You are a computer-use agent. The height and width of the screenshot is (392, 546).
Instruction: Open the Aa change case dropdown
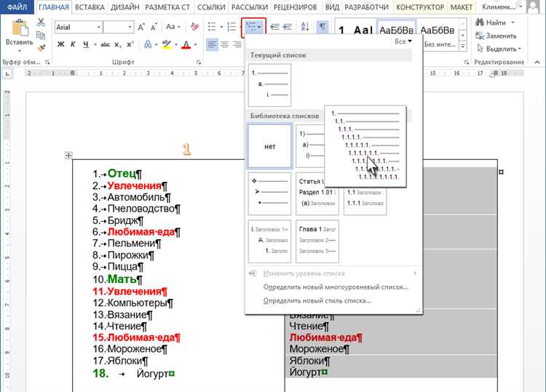pos(173,27)
